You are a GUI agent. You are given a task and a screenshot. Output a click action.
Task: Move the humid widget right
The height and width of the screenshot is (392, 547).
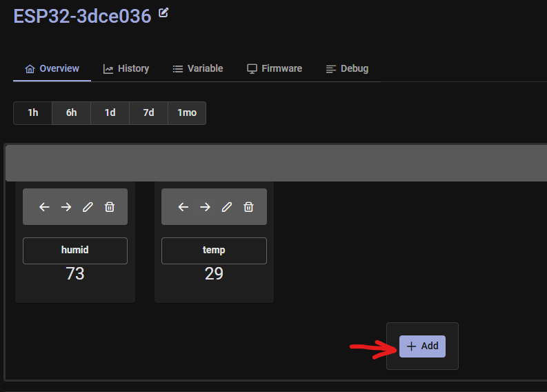pyautogui.click(x=66, y=207)
